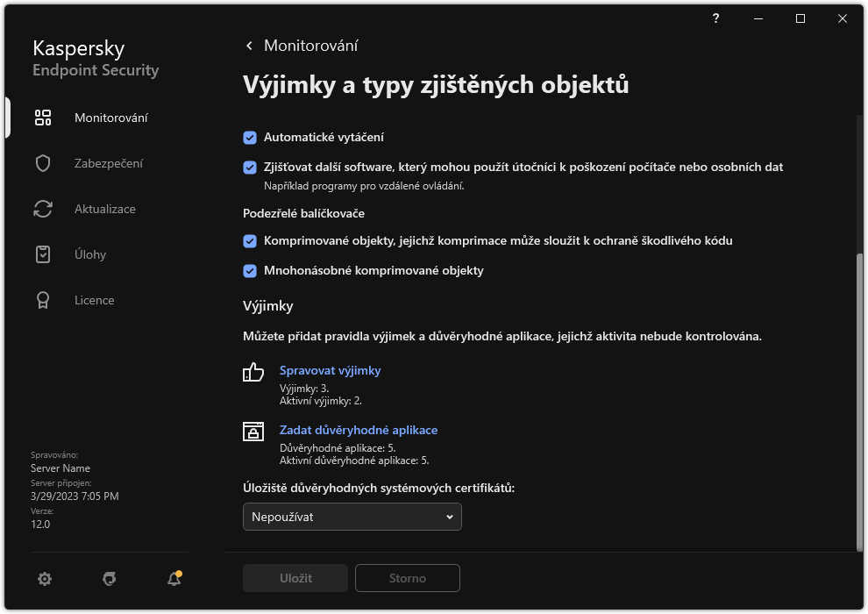The width and height of the screenshot is (868, 614).
Task: Open the trusted system certificates dropdown
Action: tap(352, 517)
